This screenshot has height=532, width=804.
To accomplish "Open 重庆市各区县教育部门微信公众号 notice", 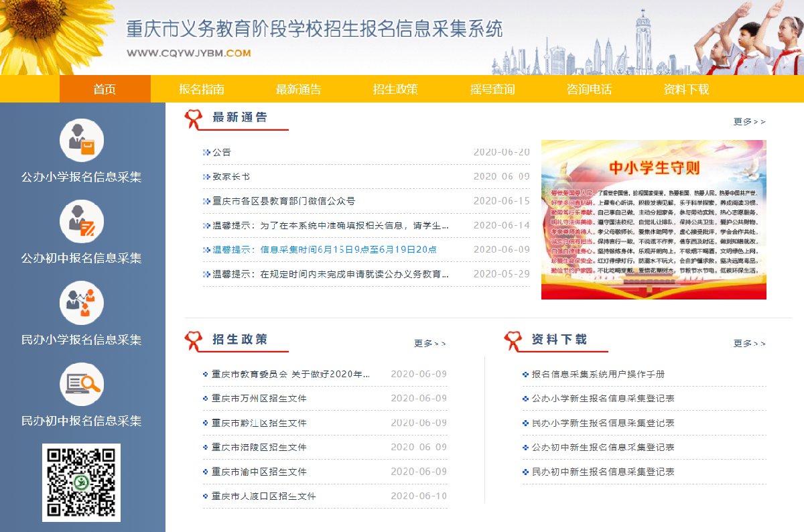I will 283,201.
